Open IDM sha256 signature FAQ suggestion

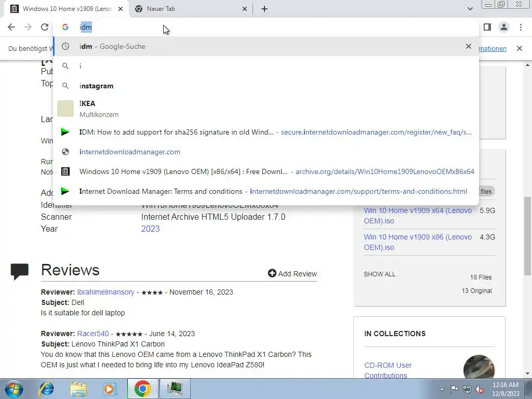(266, 132)
